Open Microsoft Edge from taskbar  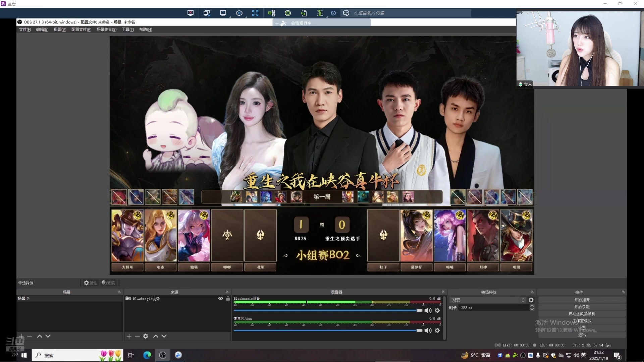[x=147, y=355]
